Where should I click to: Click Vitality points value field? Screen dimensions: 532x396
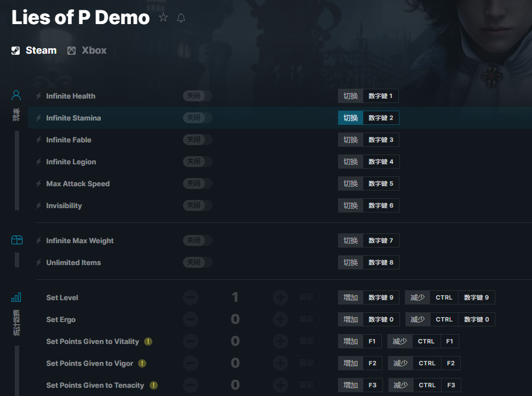coord(235,341)
